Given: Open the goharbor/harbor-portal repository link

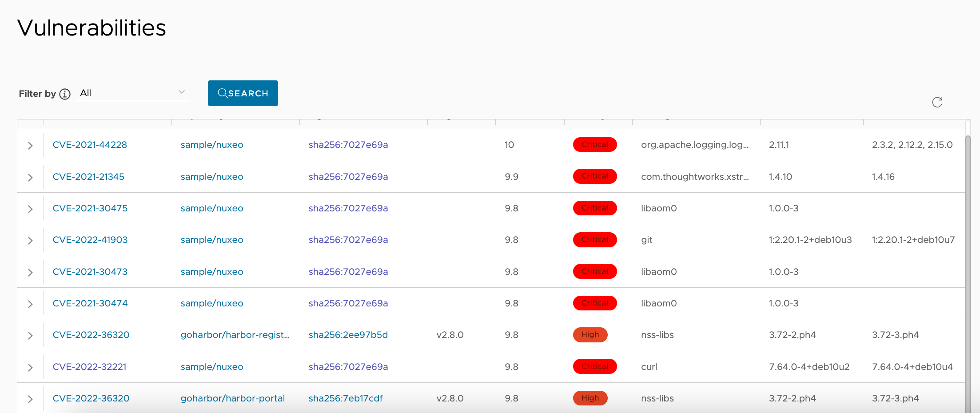Looking at the screenshot, I should (x=232, y=398).
